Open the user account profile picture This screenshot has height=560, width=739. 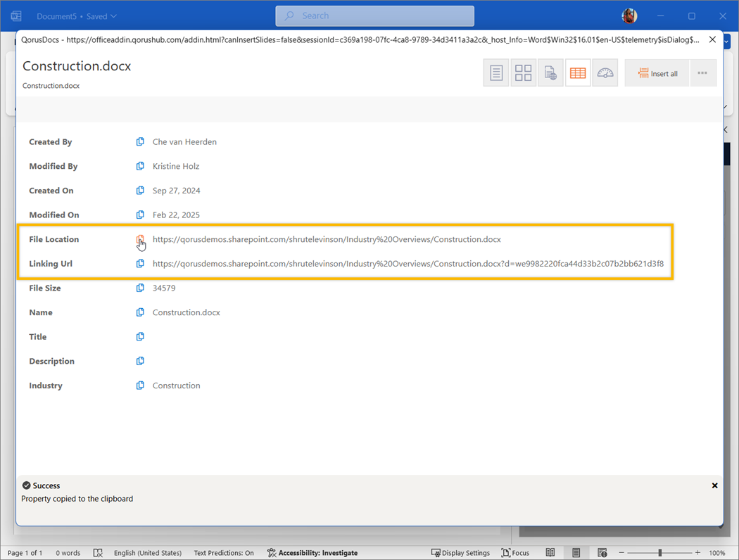pos(629,15)
